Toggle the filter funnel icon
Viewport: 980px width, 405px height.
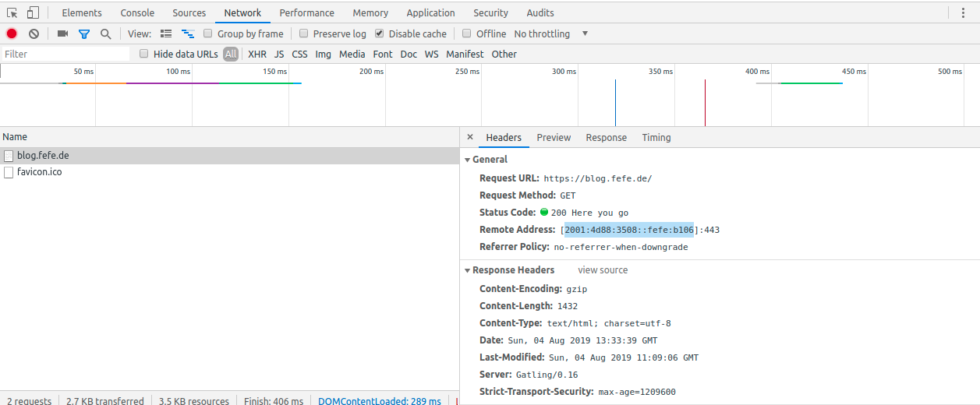pyautogui.click(x=84, y=33)
